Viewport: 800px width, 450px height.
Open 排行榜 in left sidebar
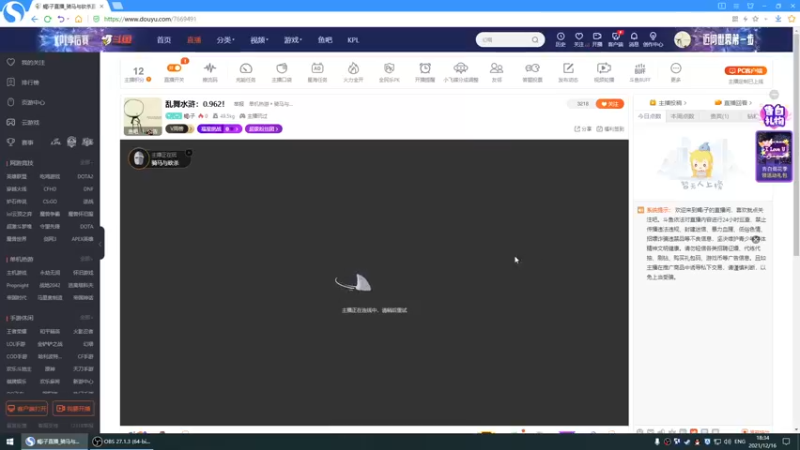[30, 82]
